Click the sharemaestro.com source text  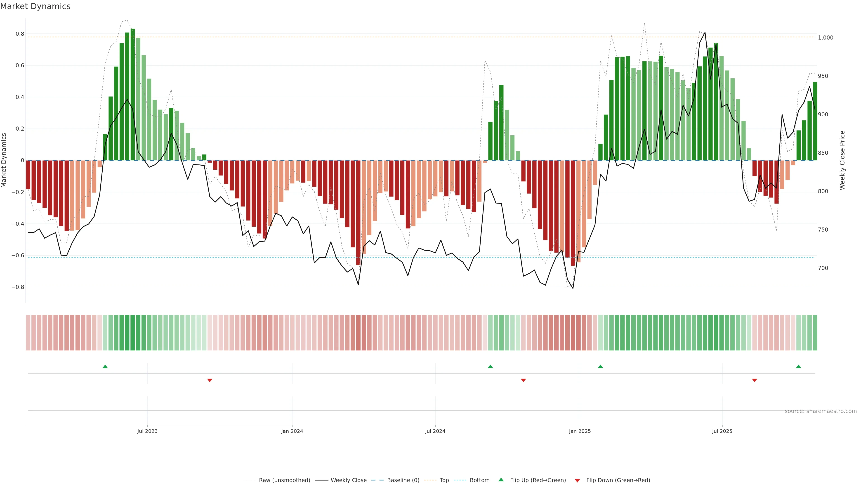coord(821,411)
